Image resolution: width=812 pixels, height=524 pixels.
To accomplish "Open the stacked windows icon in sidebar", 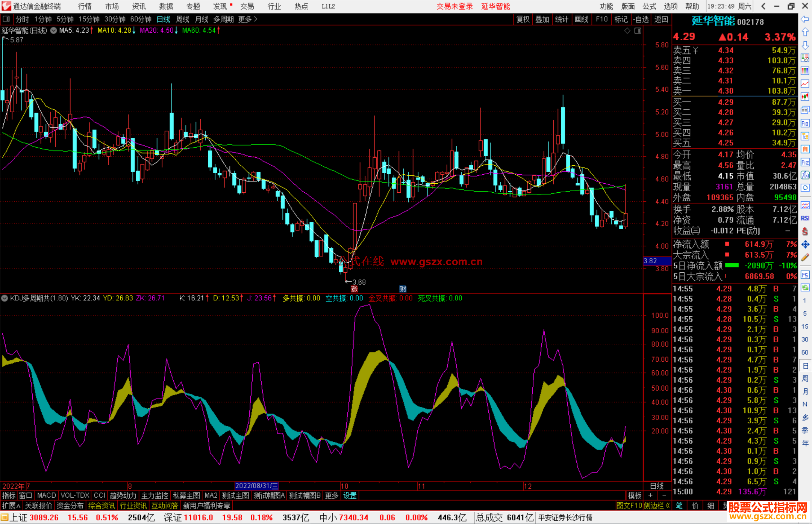I will 805,110.
